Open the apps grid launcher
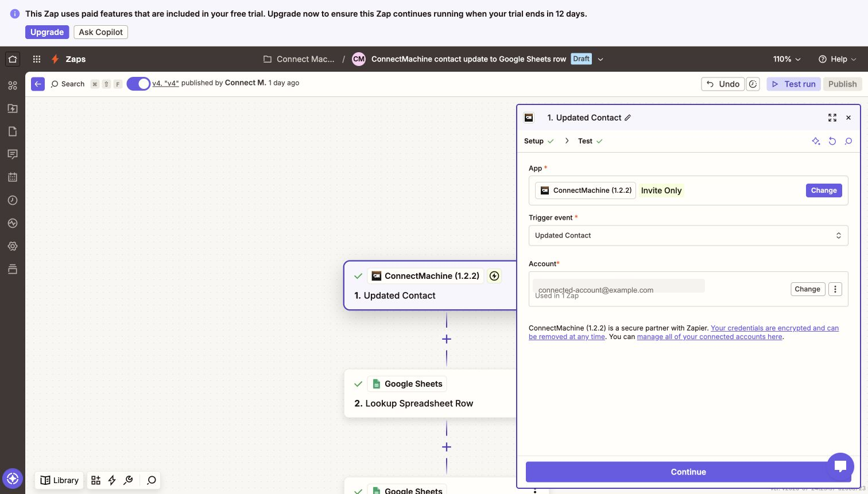 click(37, 59)
